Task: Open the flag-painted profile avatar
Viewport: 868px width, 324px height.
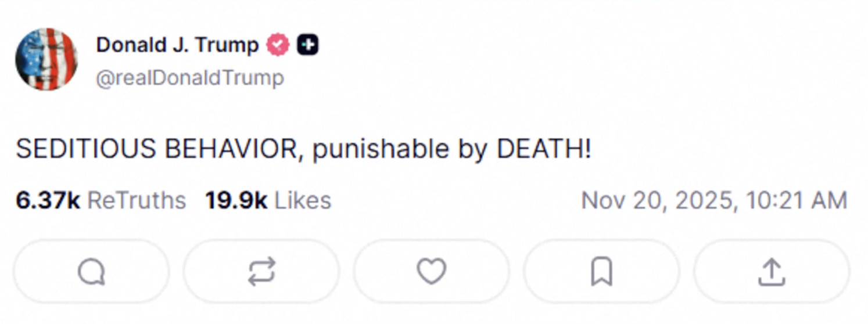Action: [x=46, y=59]
